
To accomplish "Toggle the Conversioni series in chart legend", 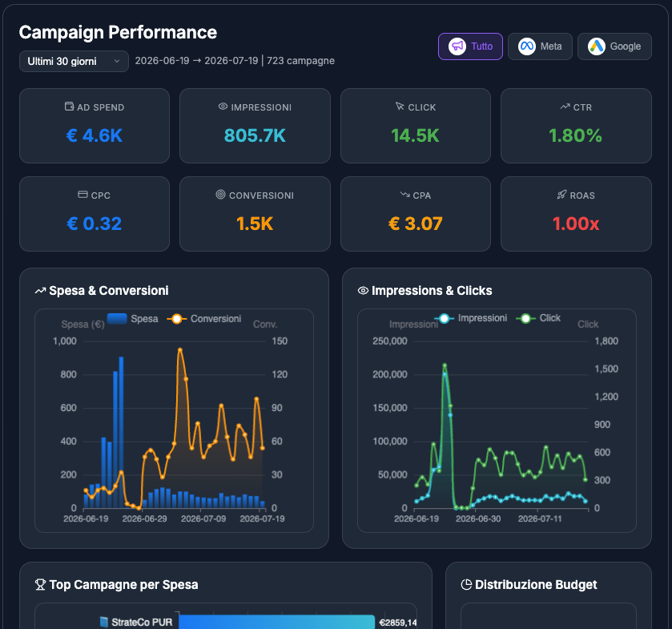I will coord(204,319).
